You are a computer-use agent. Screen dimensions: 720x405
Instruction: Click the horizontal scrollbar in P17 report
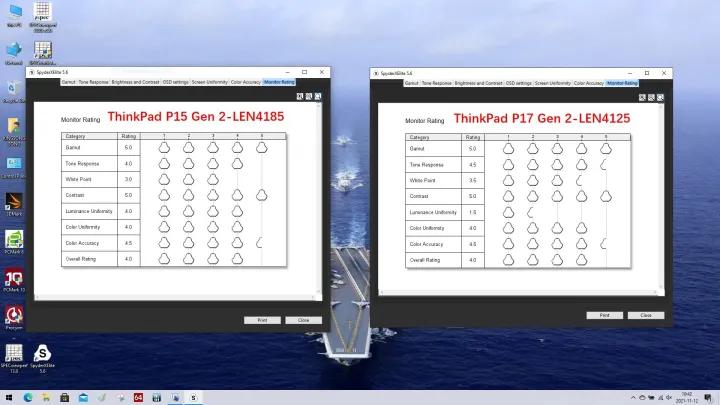tap(518, 292)
